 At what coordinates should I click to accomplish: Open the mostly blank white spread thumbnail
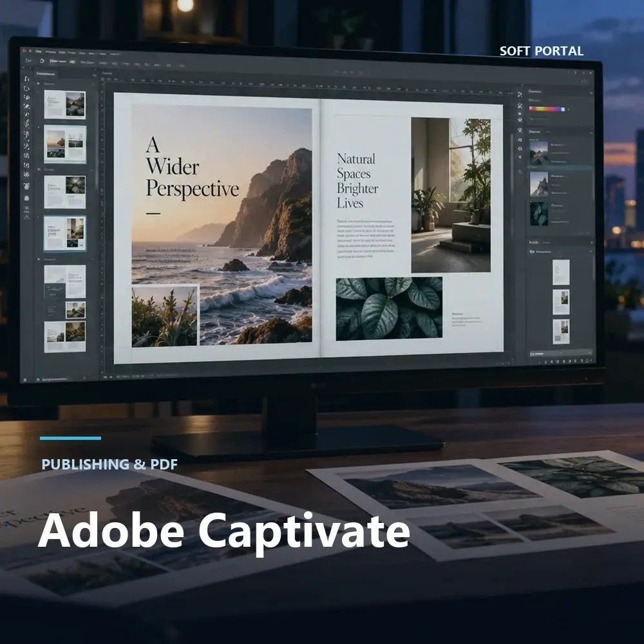pyautogui.click(x=65, y=281)
